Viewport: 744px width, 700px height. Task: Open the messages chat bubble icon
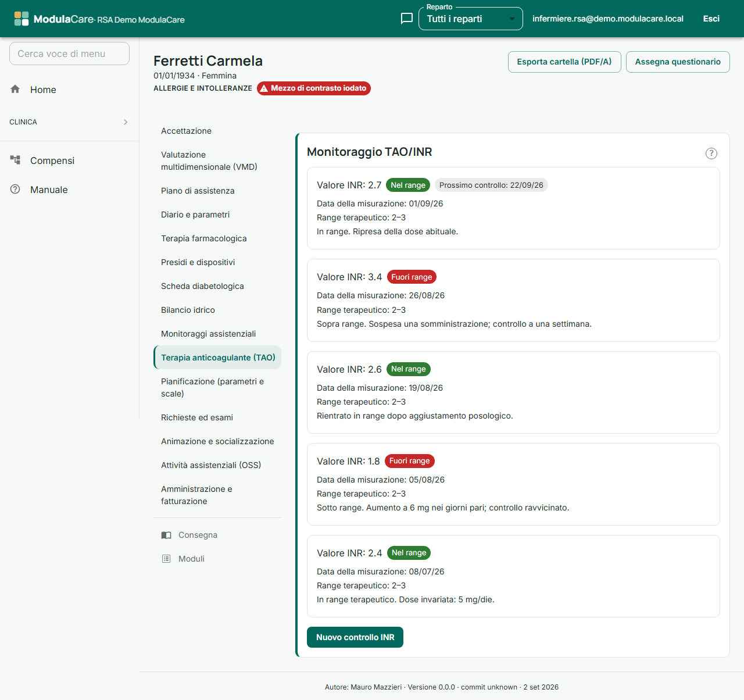pyautogui.click(x=407, y=19)
